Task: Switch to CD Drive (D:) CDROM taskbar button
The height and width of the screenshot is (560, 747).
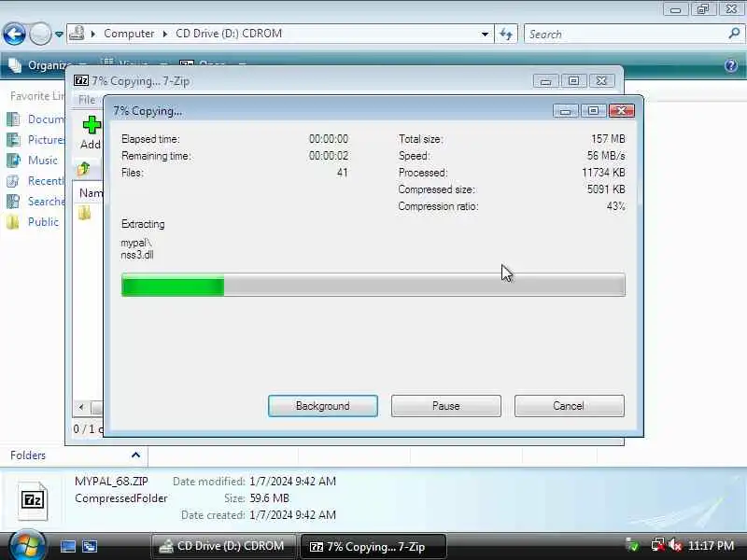Action: 223,546
